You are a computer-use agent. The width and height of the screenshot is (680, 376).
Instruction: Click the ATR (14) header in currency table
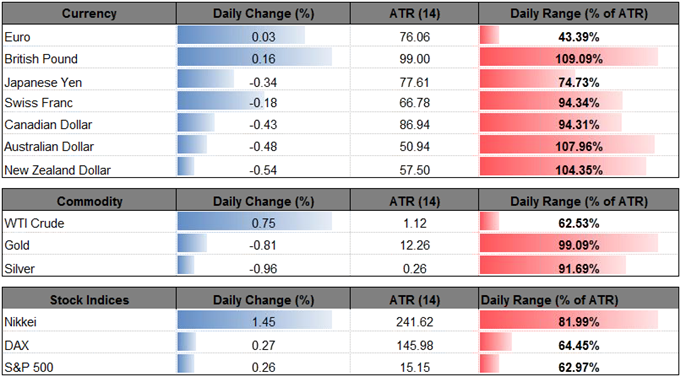[x=416, y=14]
